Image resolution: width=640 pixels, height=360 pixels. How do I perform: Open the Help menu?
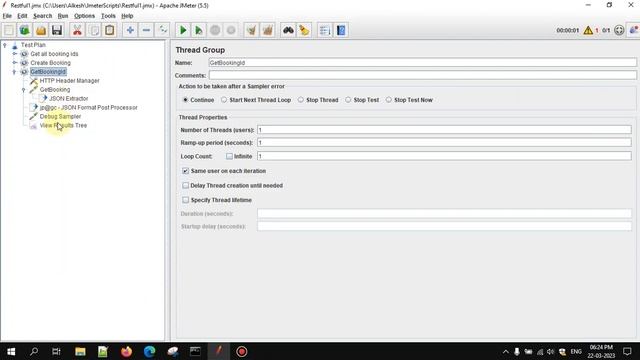[127, 16]
